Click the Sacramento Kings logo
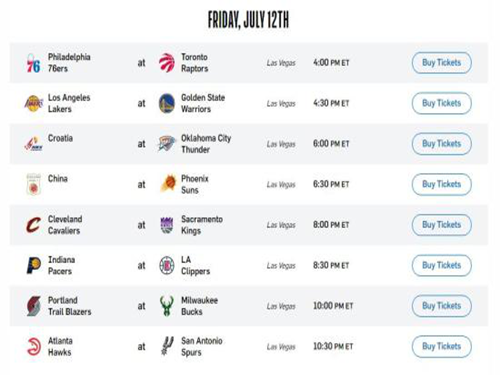 point(167,225)
